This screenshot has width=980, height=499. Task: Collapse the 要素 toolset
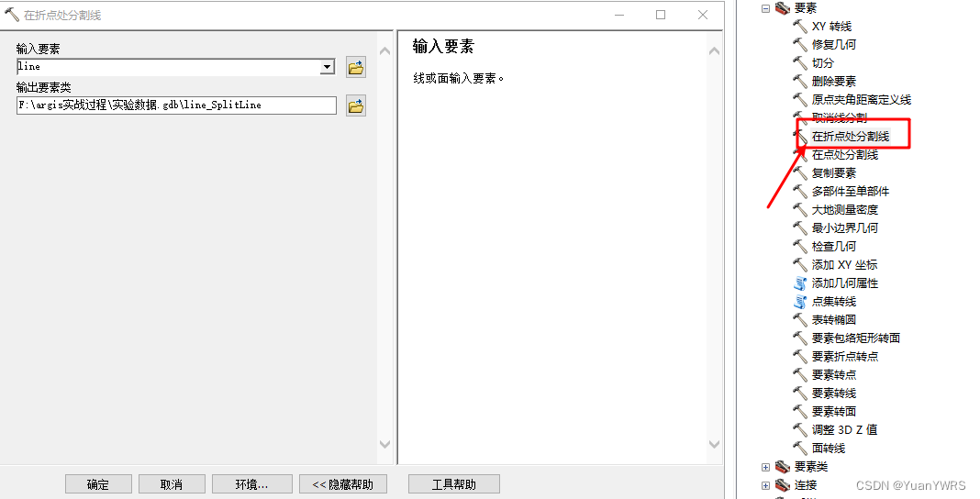point(765,8)
